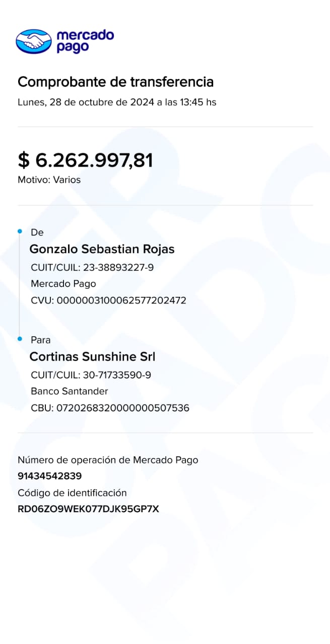
Task: Click the sender's "Mercado Pago" account label
Action: point(63,284)
